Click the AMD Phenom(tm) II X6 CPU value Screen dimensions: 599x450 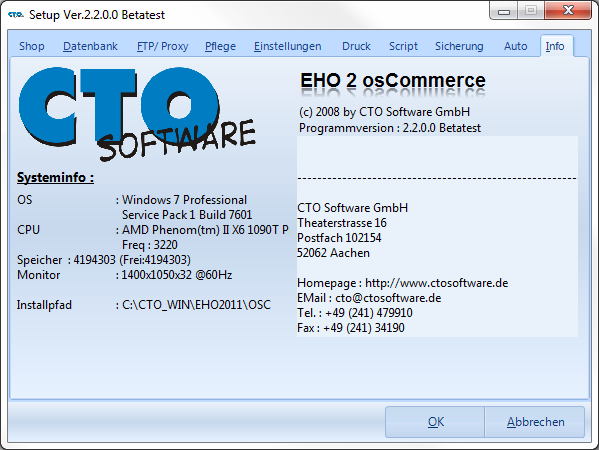click(205, 230)
